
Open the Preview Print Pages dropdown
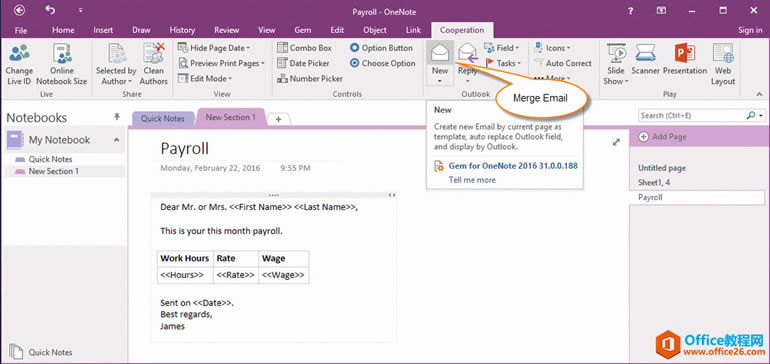point(221,63)
